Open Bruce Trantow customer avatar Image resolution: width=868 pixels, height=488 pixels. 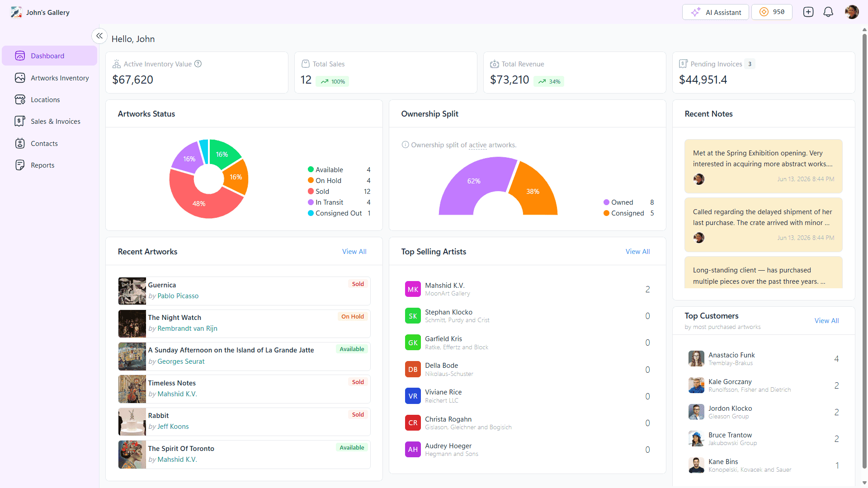click(696, 438)
